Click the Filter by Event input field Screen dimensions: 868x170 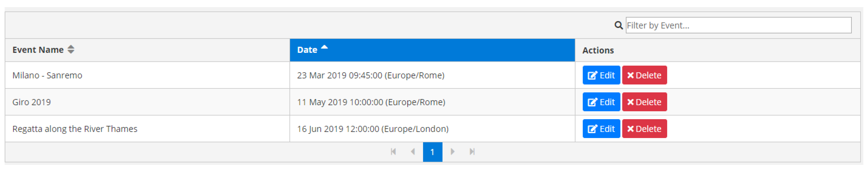[x=738, y=25]
